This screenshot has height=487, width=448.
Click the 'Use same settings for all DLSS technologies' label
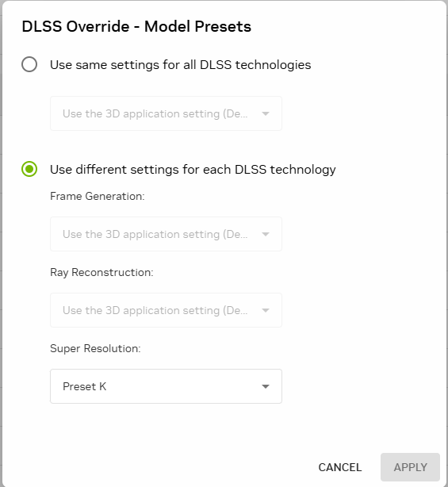pyautogui.click(x=180, y=65)
